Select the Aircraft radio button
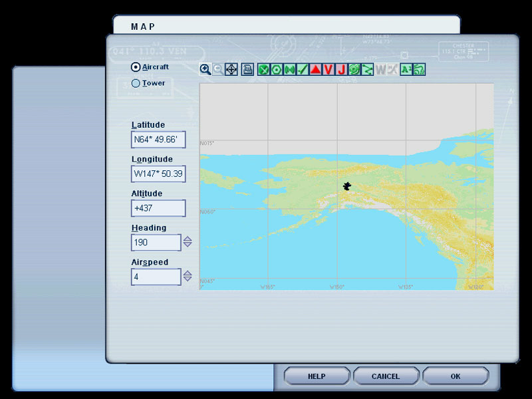Screen dimensions: 532x399 136,67
